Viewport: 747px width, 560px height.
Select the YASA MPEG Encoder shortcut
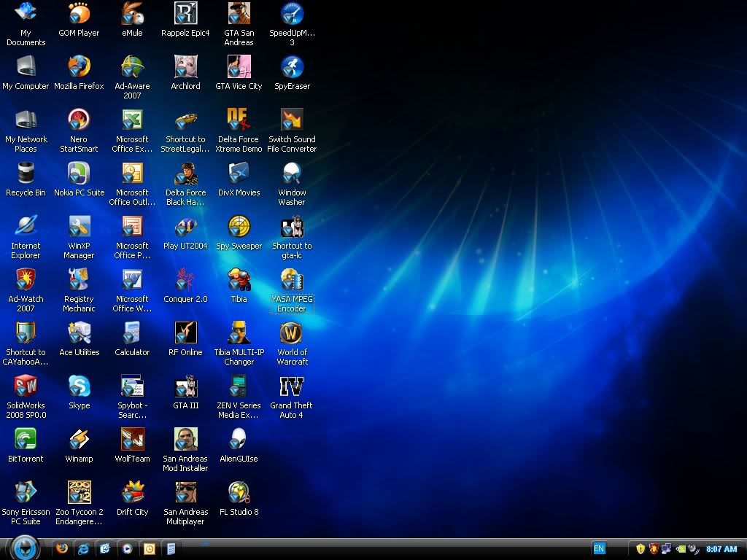292,284
